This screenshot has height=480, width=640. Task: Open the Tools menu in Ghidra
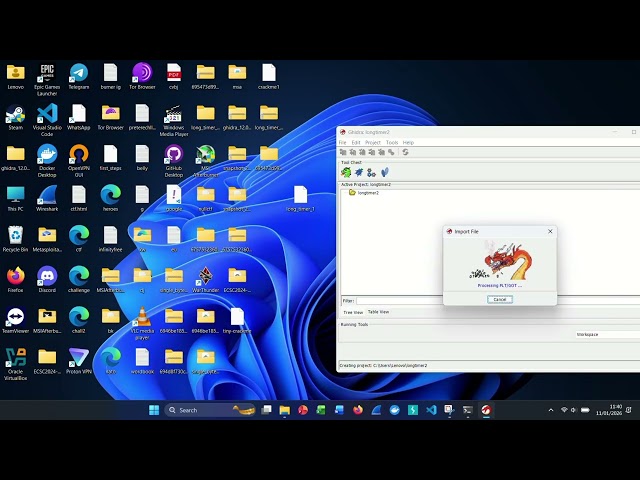pyautogui.click(x=392, y=142)
